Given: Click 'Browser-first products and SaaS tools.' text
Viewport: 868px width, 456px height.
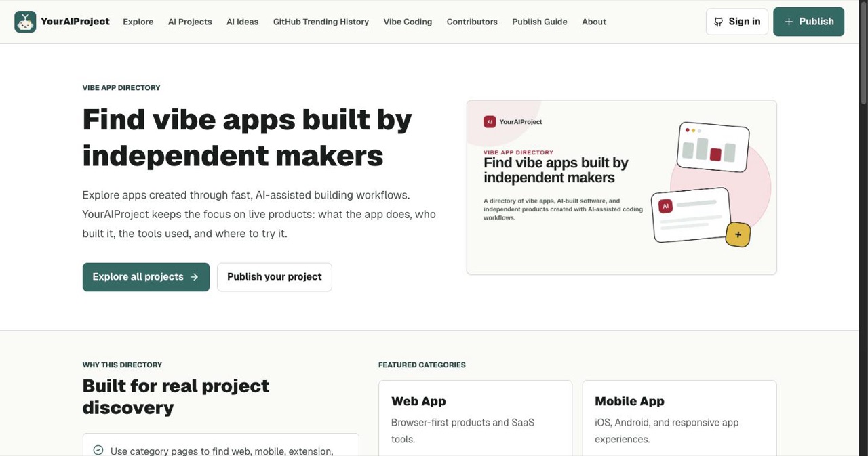Looking at the screenshot, I should coord(462,431).
